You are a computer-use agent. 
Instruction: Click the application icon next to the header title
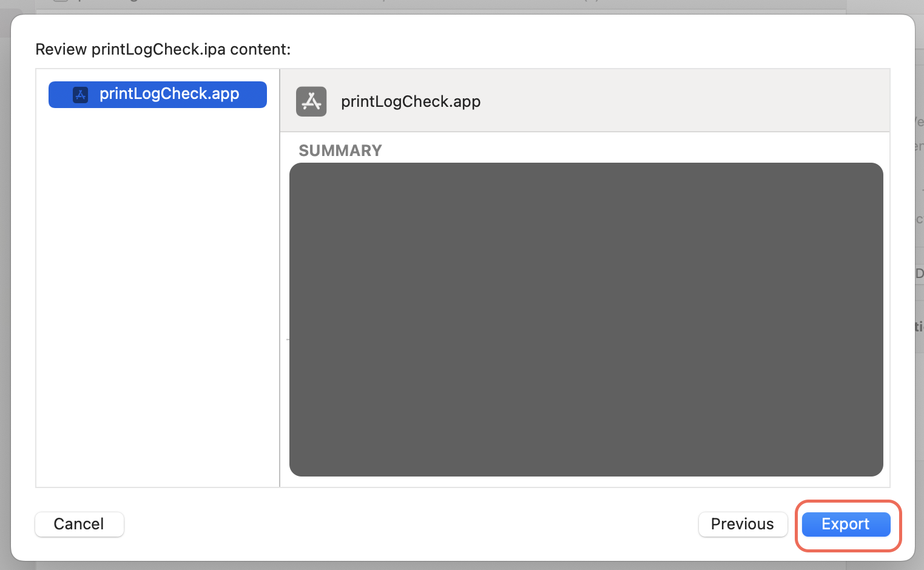(x=311, y=101)
